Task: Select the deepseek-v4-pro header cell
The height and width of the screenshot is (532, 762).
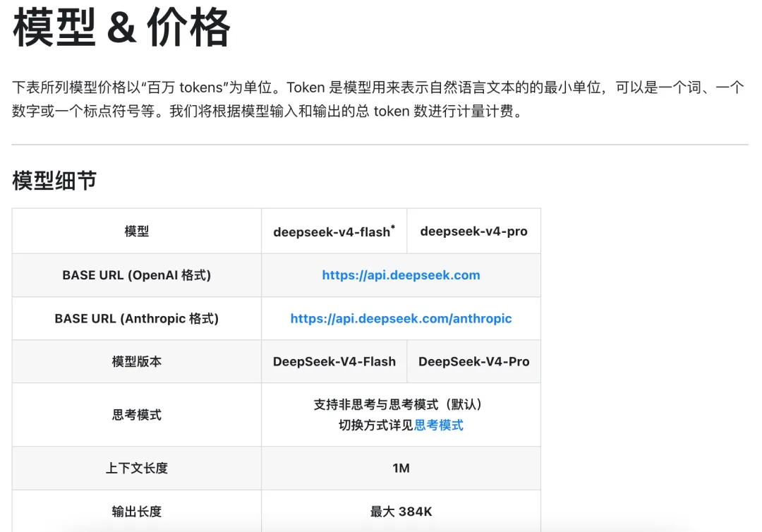Action: point(474,231)
